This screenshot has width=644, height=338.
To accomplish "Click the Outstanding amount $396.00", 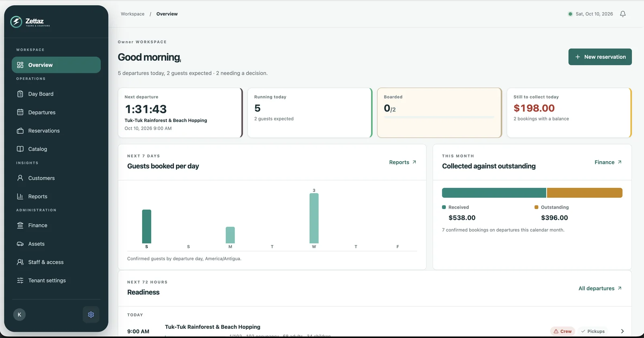I will click(x=554, y=218).
